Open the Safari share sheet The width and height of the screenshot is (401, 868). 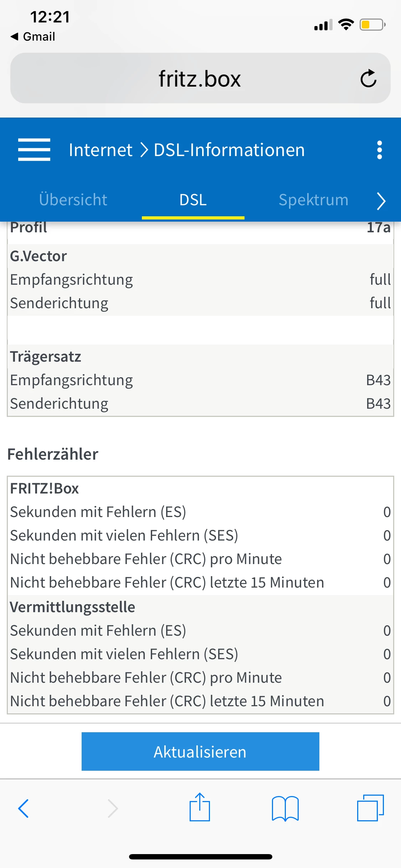click(200, 807)
